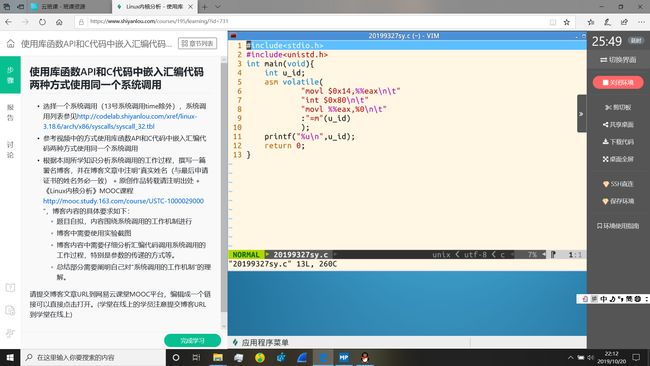Go to course home icon beside lab title

click(x=11, y=44)
